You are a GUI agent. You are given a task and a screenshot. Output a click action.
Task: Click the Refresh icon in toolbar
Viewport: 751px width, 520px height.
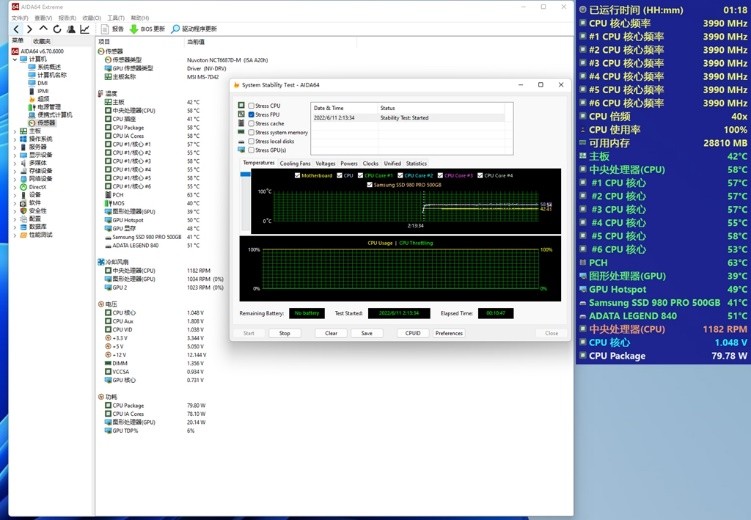(x=56, y=30)
